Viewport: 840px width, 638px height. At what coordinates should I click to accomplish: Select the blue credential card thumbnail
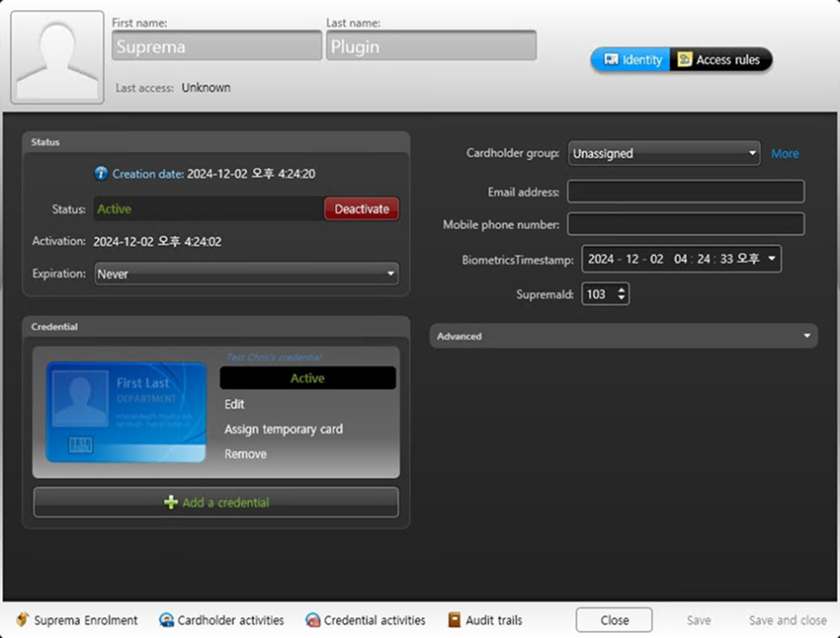[126, 412]
